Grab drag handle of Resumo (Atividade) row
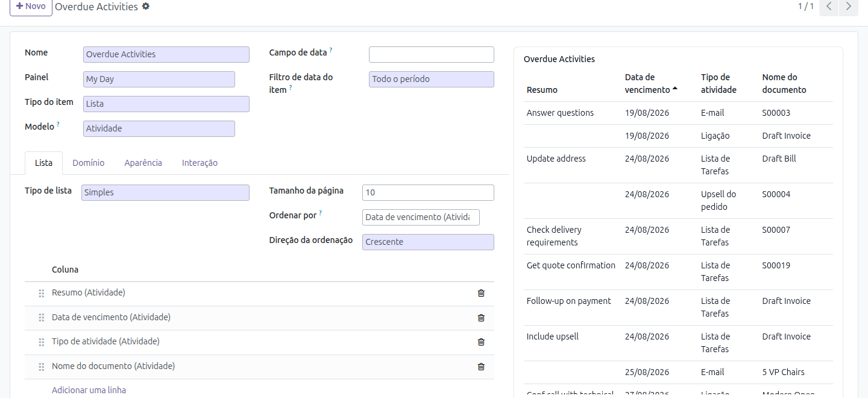868x398 pixels. coord(42,293)
